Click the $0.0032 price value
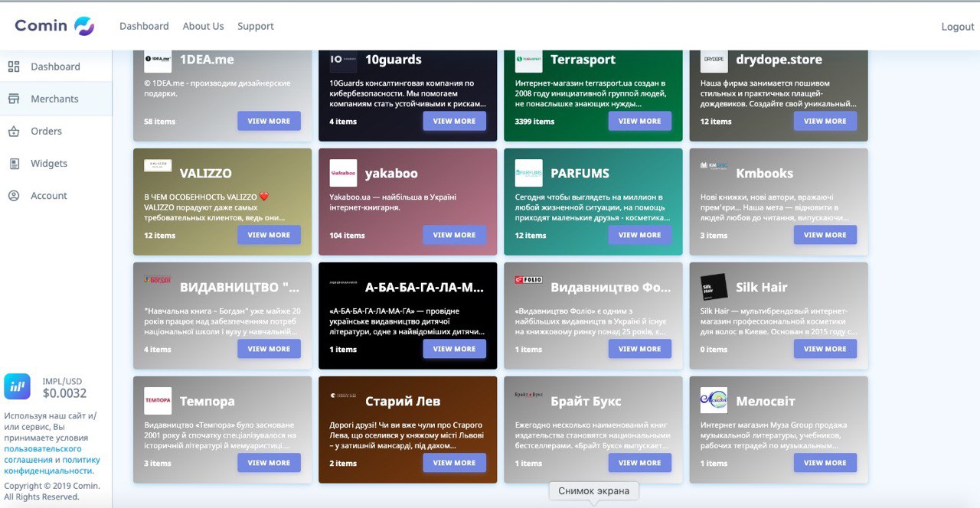The image size is (980, 508). click(x=64, y=393)
